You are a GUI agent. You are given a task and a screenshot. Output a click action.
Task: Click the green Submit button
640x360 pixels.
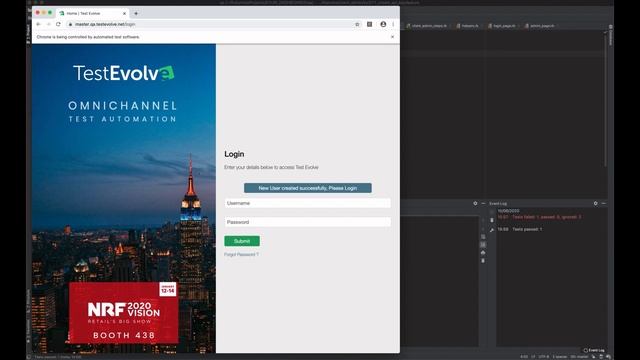coord(242,241)
